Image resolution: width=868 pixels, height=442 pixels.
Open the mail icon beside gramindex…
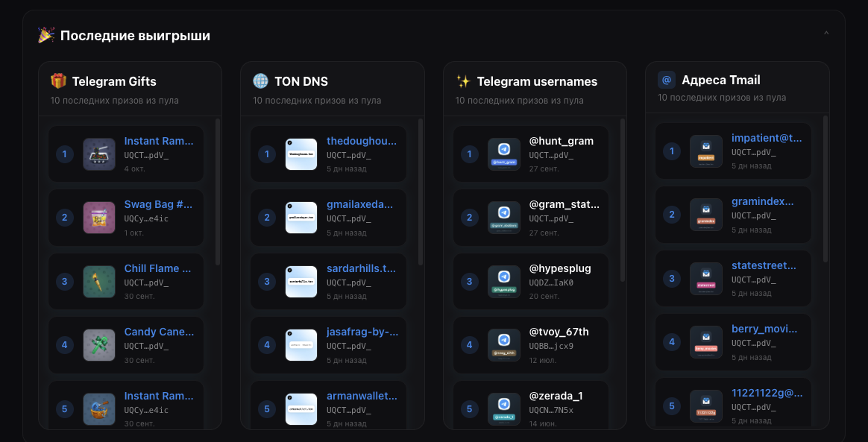point(705,215)
